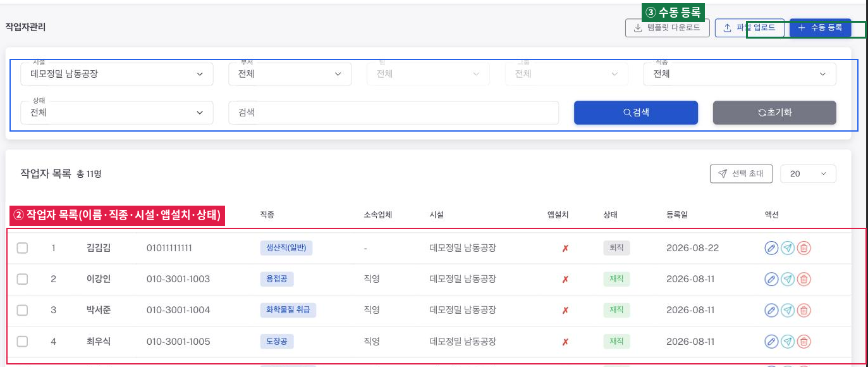The image size is (868, 367).
Task: Click phone number 010-3001-1005
Action: point(178,342)
